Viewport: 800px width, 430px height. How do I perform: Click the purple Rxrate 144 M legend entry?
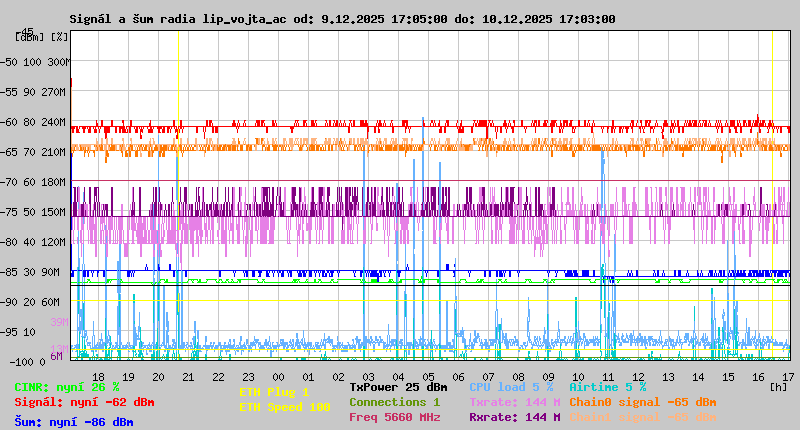click(514, 417)
